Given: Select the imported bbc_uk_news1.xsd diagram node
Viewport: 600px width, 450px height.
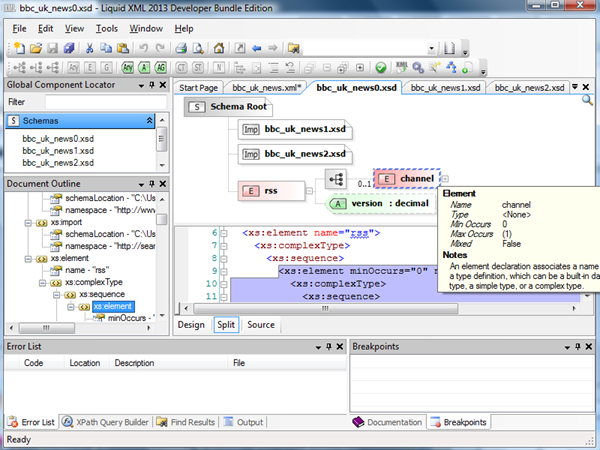Looking at the screenshot, I should pyautogui.click(x=295, y=130).
